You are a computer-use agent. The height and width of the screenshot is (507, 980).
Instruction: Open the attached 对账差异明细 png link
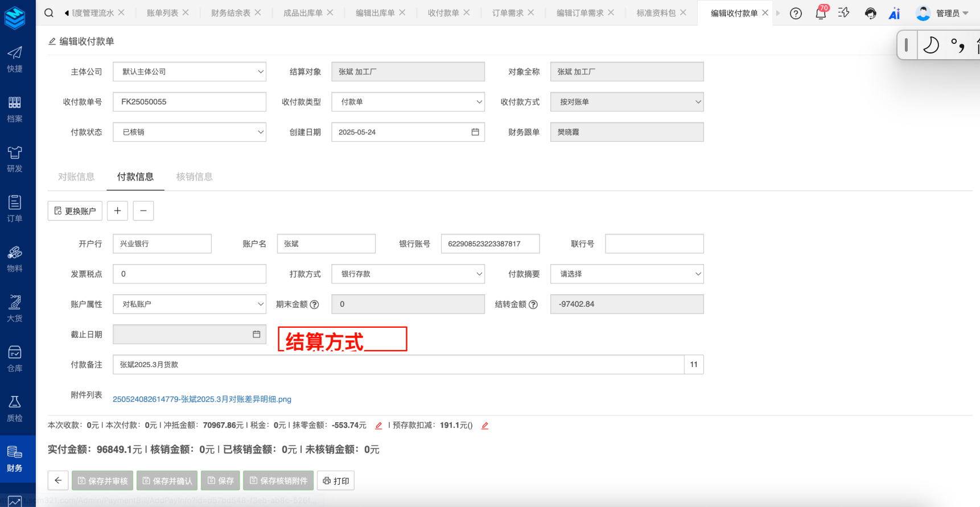coord(202,399)
